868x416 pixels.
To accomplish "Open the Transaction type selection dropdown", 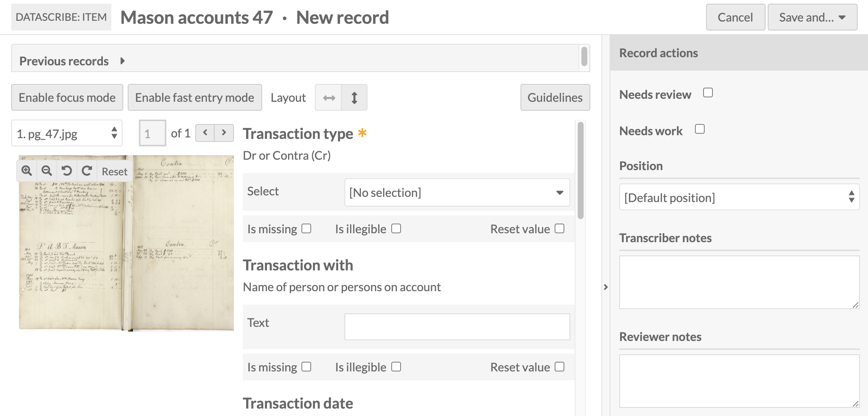I will (x=457, y=192).
